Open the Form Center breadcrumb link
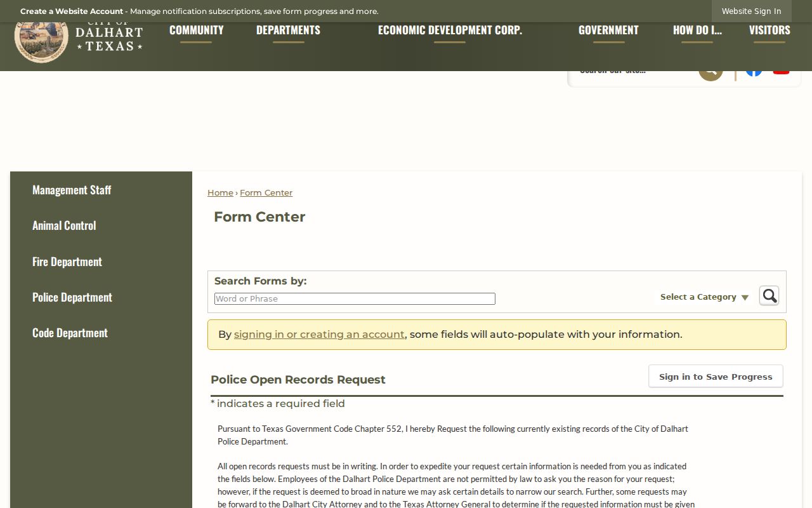The height and width of the screenshot is (508, 812). pos(266,193)
